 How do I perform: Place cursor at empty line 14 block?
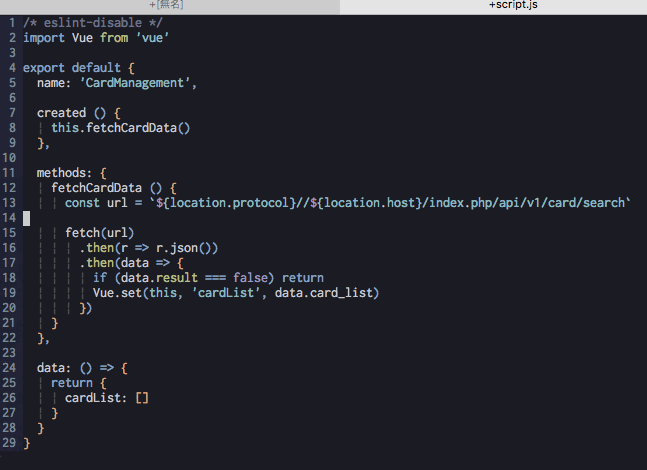[x=26, y=218]
